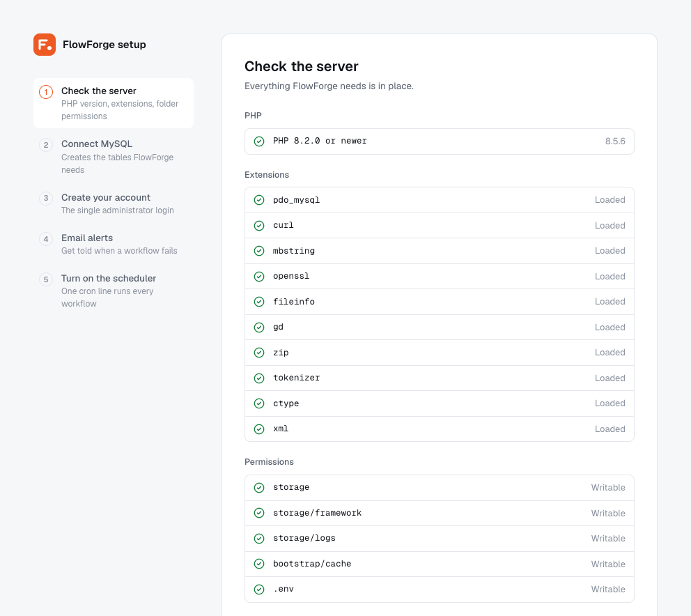691x616 pixels.
Task: Click the 'One cron line runs every workflow' description
Action: 107,297
